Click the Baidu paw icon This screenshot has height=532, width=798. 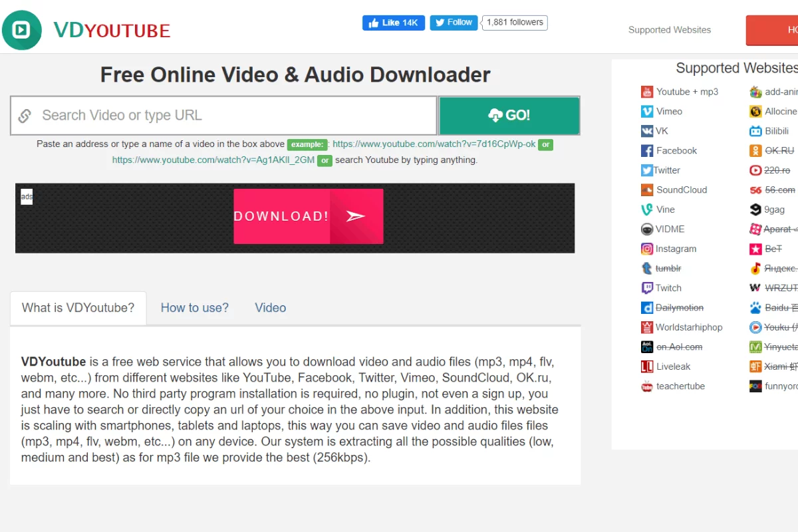(755, 307)
